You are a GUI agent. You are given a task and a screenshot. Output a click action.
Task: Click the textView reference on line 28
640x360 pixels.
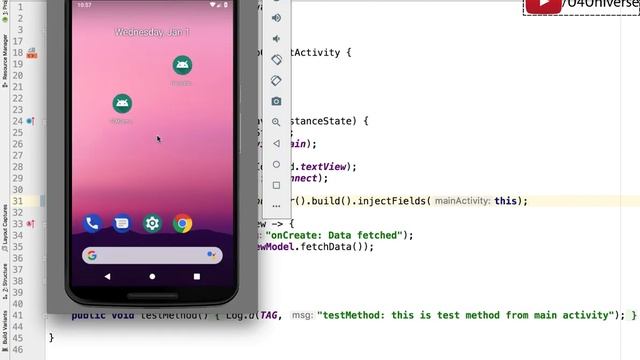point(323,167)
